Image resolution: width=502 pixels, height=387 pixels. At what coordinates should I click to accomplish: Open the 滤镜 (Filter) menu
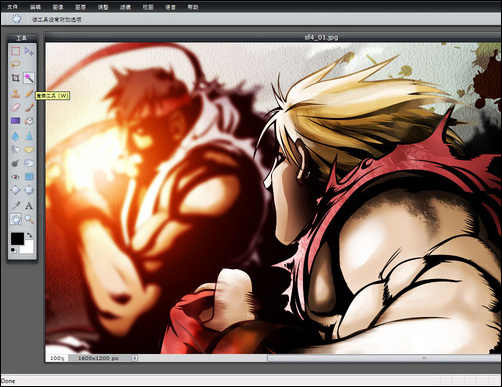pyautogui.click(x=125, y=7)
